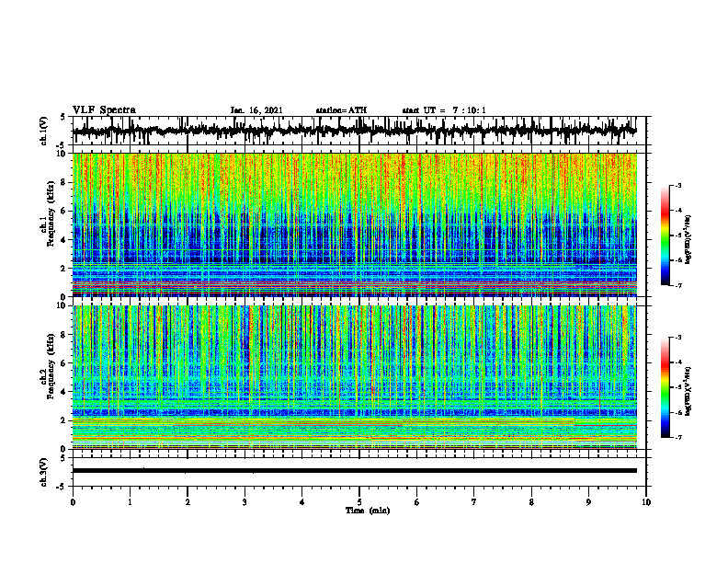
Task: Click the ch.2 PSD color scale bar
Action: tap(665, 387)
